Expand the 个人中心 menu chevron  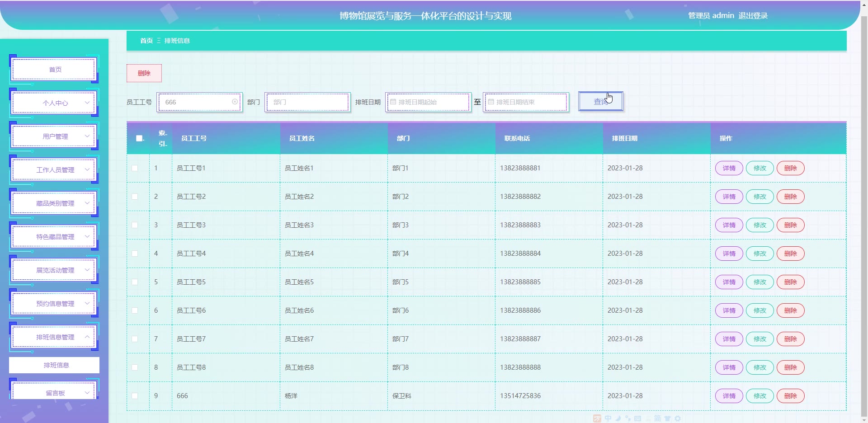87,103
